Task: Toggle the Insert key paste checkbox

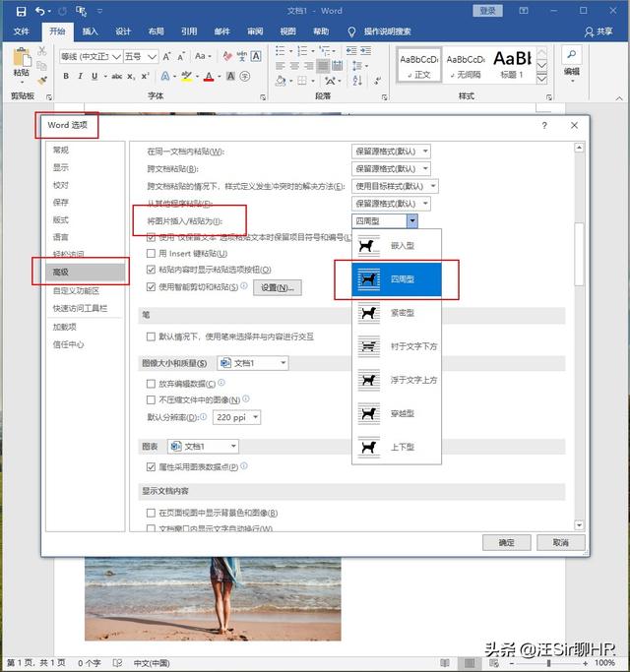Action: [151, 253]
